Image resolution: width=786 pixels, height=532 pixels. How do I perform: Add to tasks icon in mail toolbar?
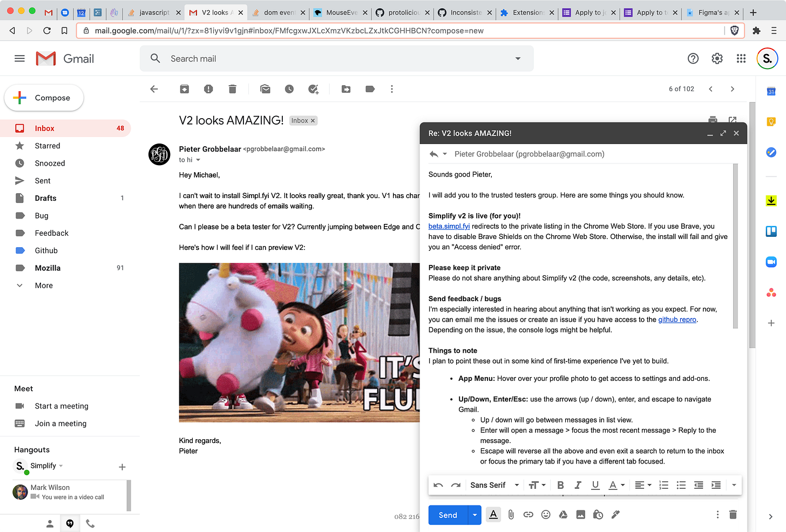(x=313, y=89)
